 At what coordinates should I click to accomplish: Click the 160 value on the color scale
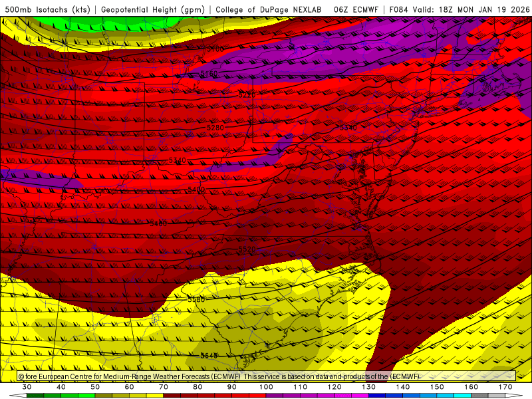point(471,387)
